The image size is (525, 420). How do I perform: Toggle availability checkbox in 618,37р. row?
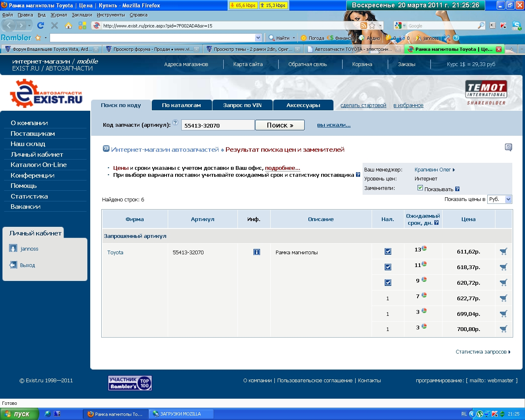point(388,267)
